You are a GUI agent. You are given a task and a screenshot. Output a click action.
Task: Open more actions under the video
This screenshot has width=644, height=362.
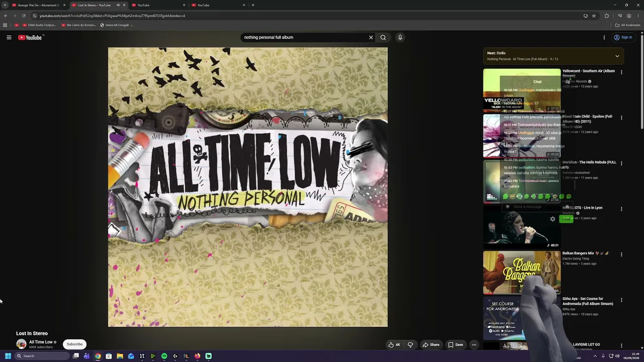[474, 344]
